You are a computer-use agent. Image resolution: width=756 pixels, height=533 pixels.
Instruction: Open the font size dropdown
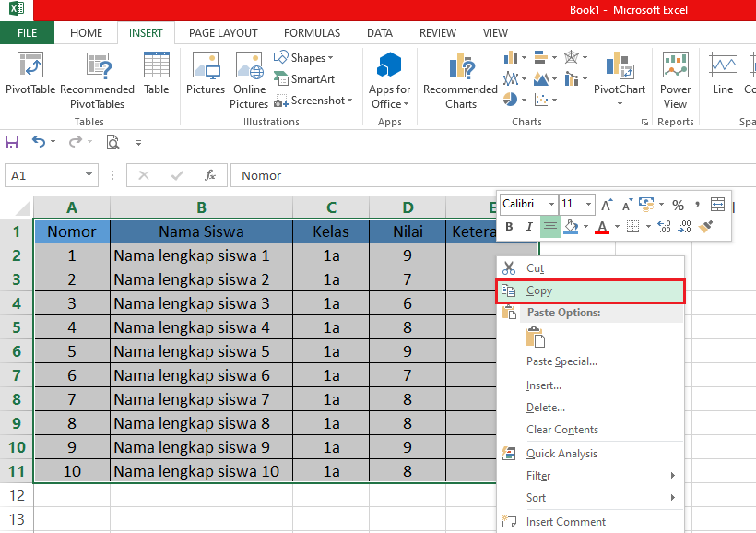587,204
